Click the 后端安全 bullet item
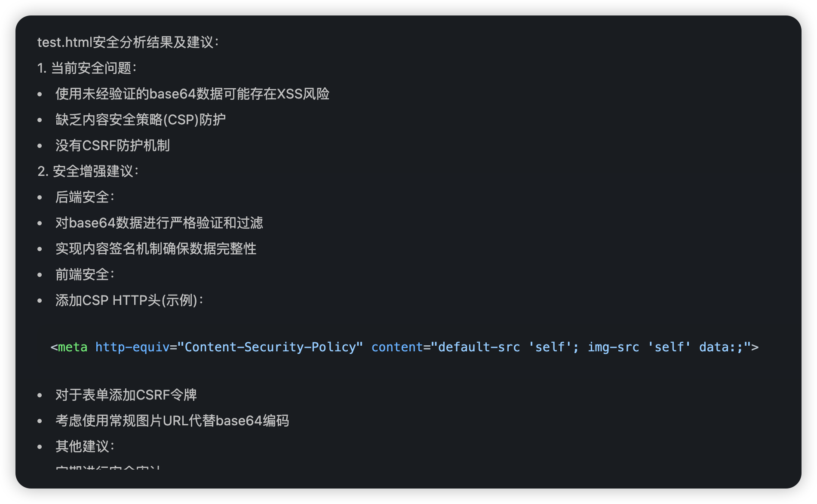Image resolution: width=817 pixels, height=504 pixels. (84, 197)
